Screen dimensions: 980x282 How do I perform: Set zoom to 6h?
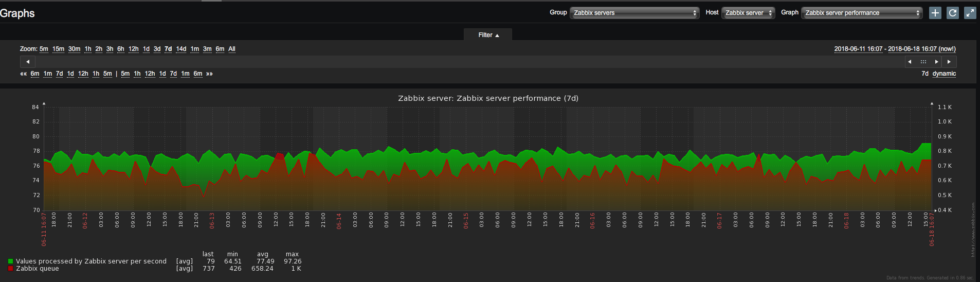[121, 49]
